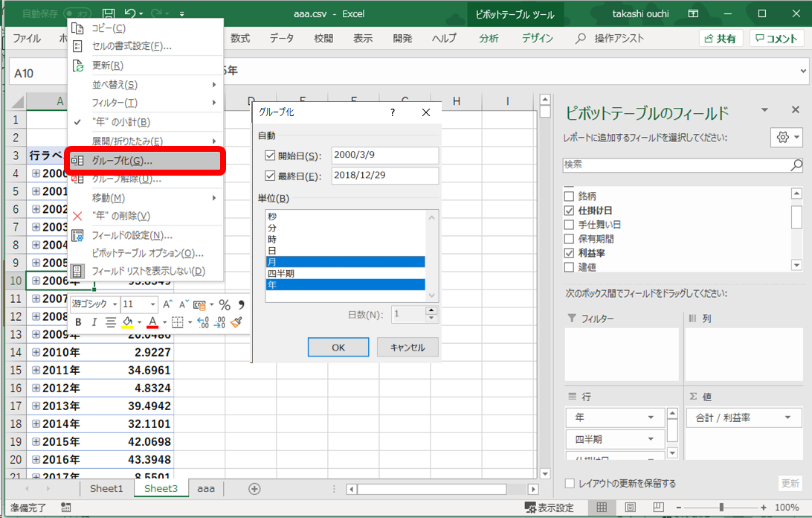Click the Undo arrow icon
This screenshot has height=518, width=812.
click(x=130, y=14)
